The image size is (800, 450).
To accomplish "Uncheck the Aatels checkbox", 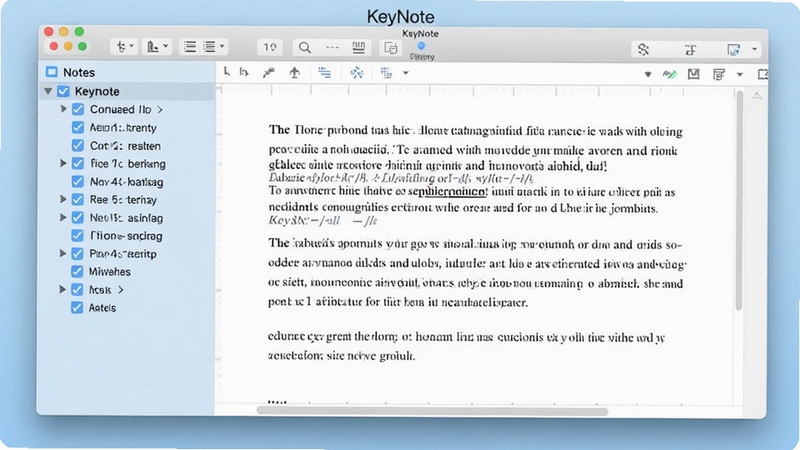I will [77, 308].
